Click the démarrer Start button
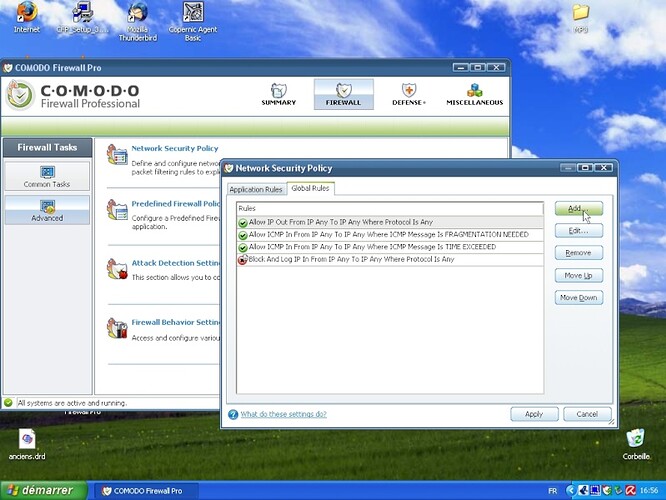The image size is (666, 500). tap(44, 491)
